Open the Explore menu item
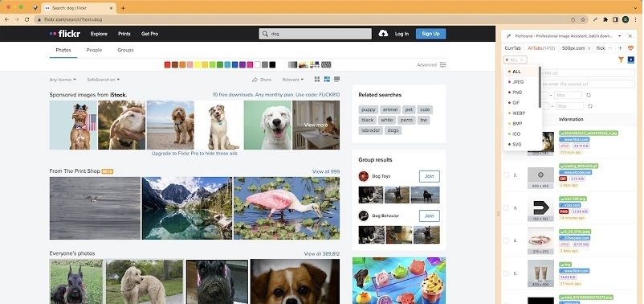The image size is (644, 304). pyautogui.click(x=99, y=34)
